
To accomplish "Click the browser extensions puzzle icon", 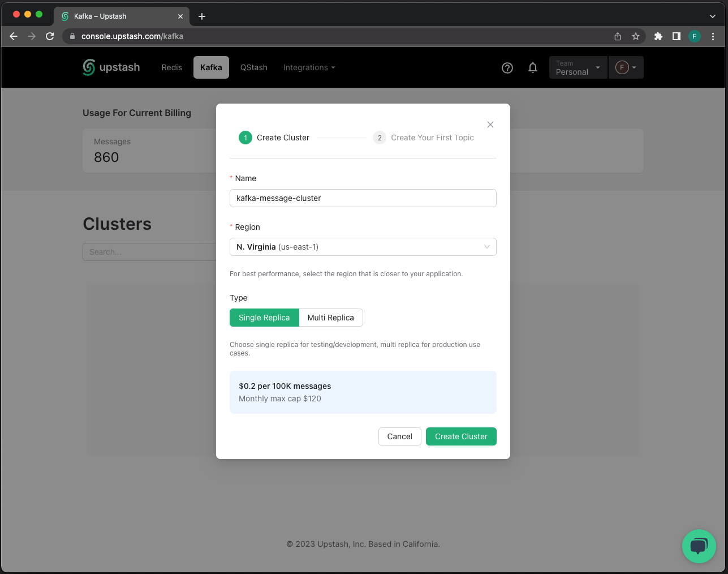I will (x=658, y=36).
